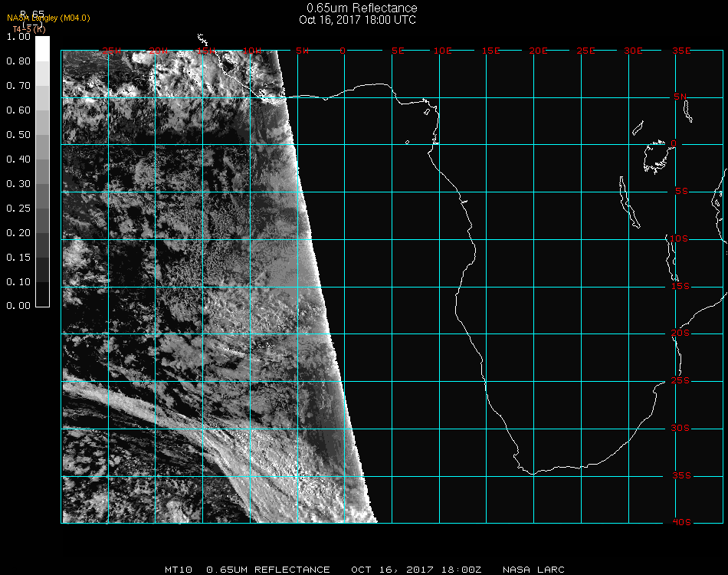Select the 0.50 colorbar value

[x=18, y=135]
